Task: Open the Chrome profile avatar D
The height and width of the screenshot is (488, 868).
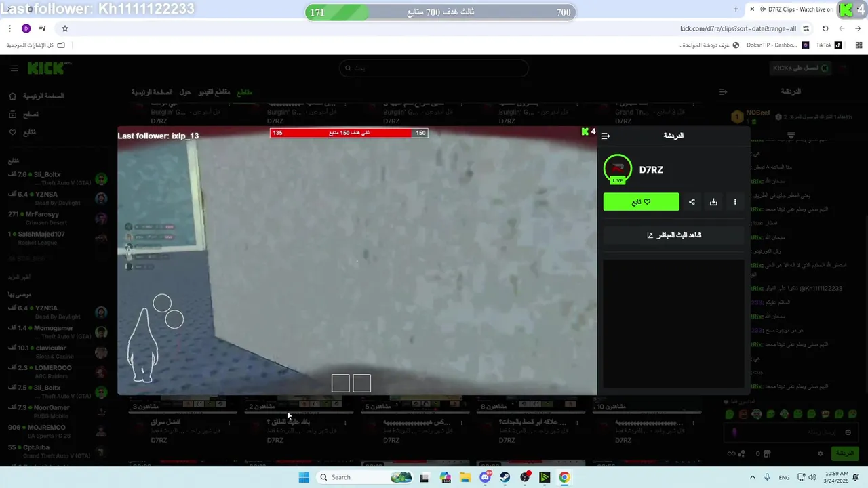Action: point(26,28)
